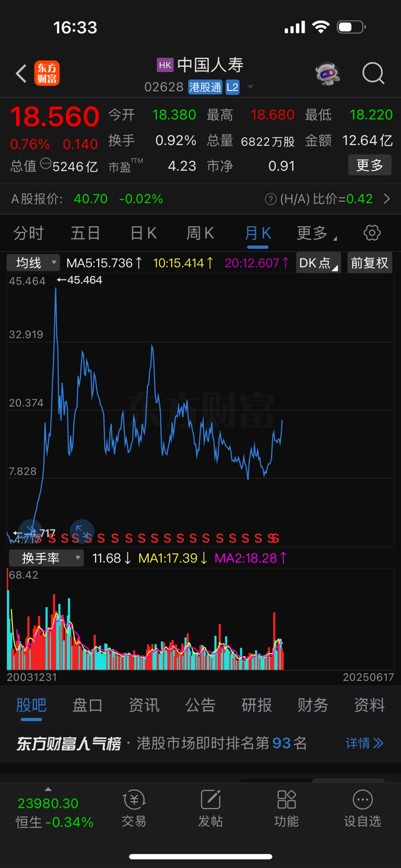Tap the L2 level badge

[x=232, y=87]
